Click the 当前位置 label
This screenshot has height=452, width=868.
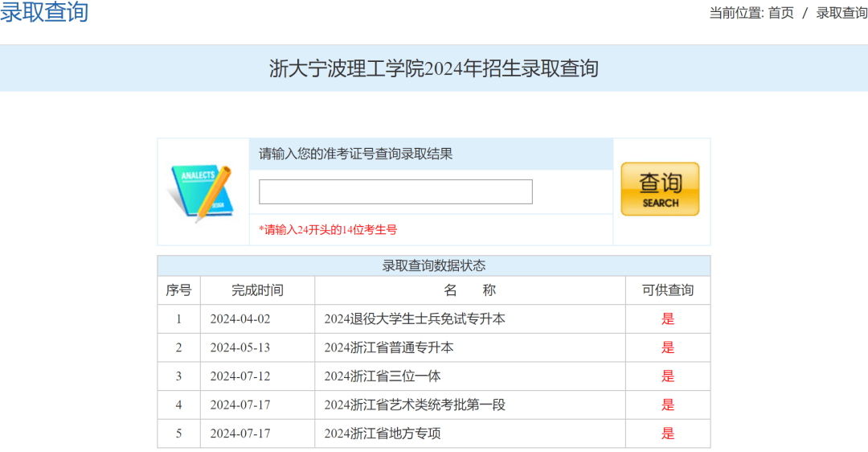click(x=736, y=13)
